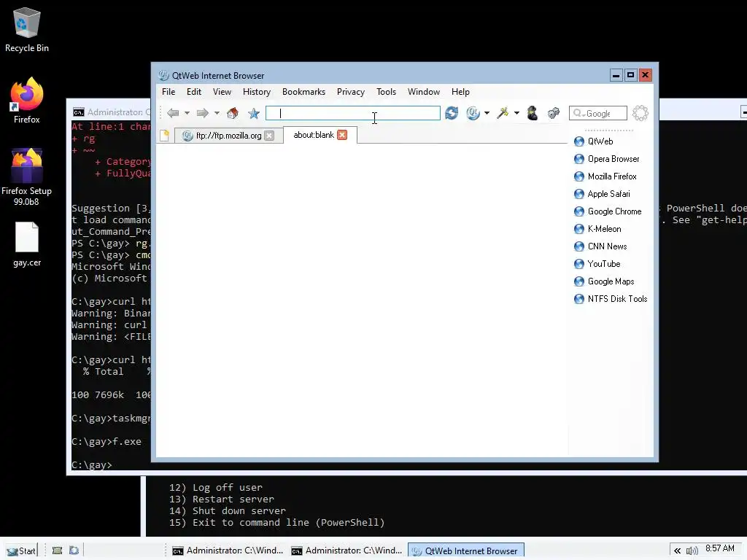747x560 pixels.
Task: Open the forward history dropdown arrow
Action: tap(217, 113)
